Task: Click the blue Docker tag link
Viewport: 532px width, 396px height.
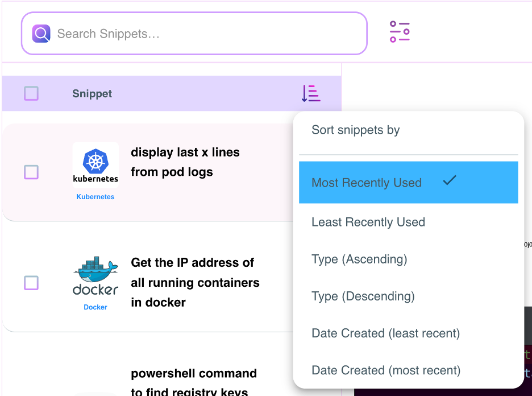Action: (95, 307)
